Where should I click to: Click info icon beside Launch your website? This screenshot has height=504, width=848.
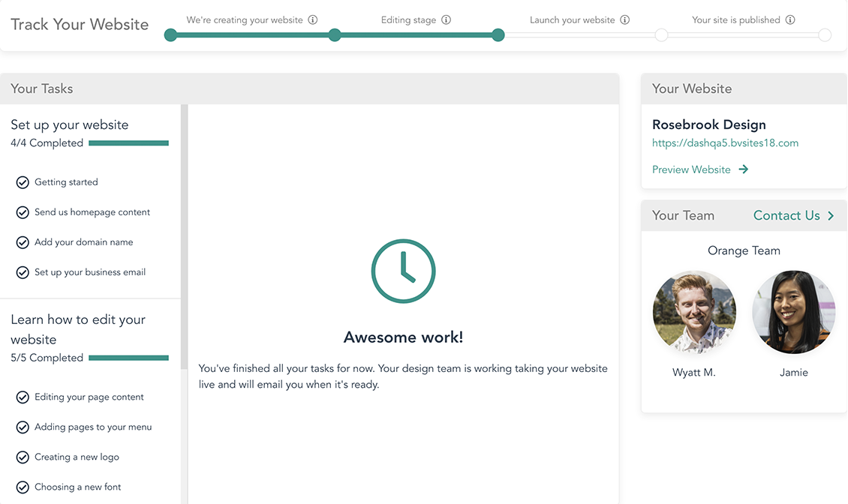pyautogui.click(x=625, y=20)
